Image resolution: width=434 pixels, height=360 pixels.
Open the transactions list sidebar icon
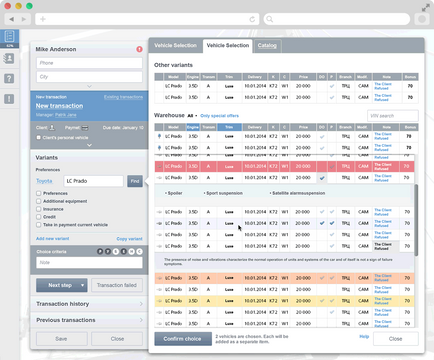pos(10,37)
